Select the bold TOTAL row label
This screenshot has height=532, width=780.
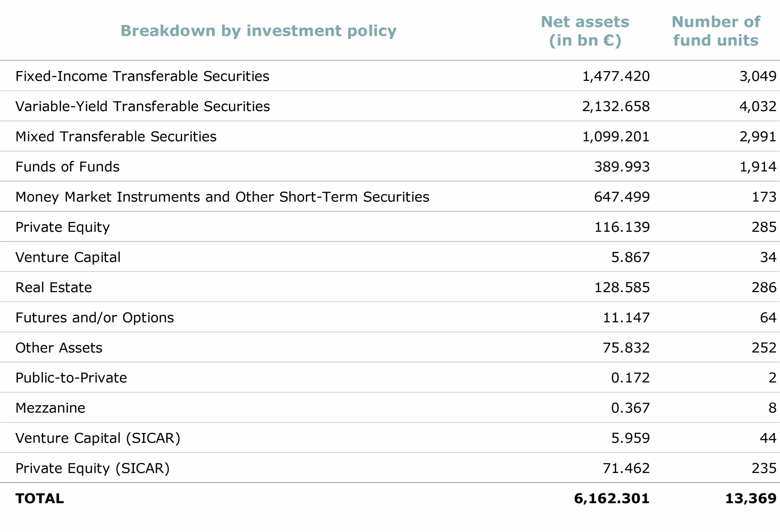click(x=40, y=499)
